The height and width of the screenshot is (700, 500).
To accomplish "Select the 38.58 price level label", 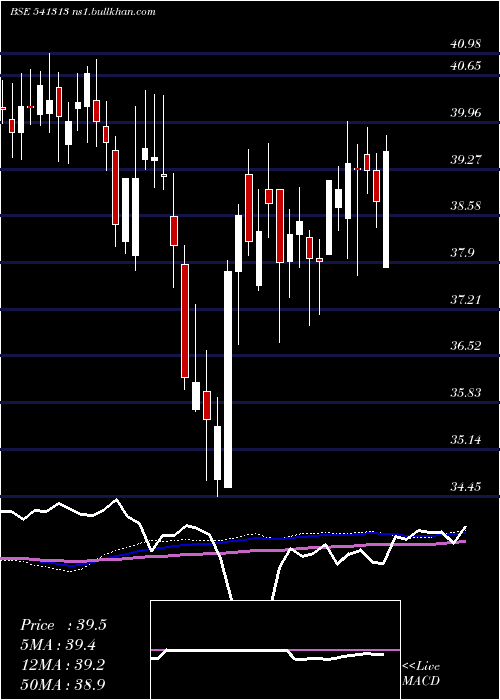I will click(466, 206).
